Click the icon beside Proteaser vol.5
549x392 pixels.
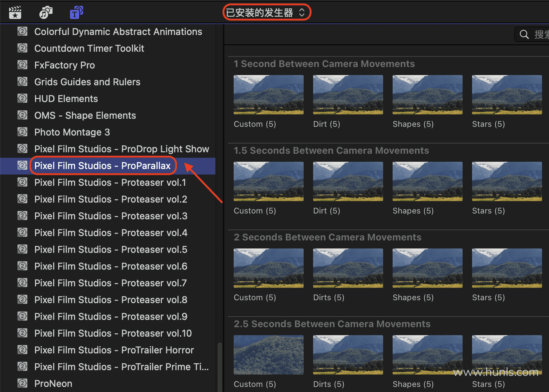pyautogui.click(x=23, y=249)
